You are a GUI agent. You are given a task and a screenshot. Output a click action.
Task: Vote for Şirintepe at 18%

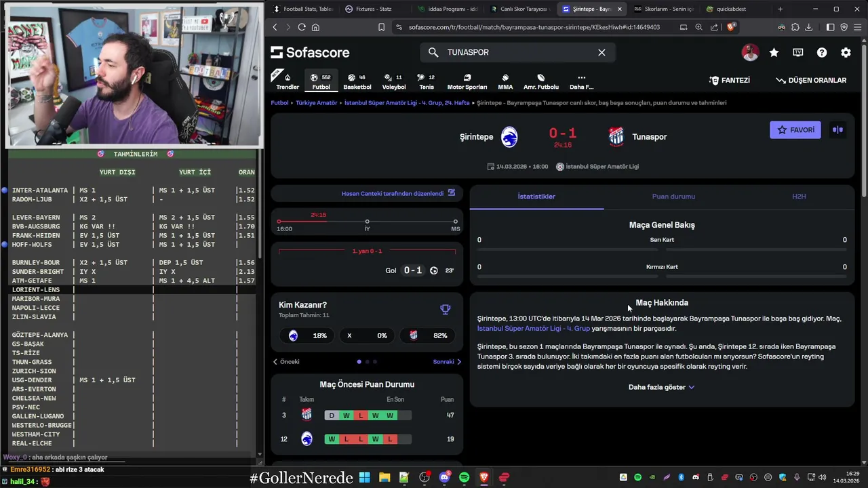(307, 335)
